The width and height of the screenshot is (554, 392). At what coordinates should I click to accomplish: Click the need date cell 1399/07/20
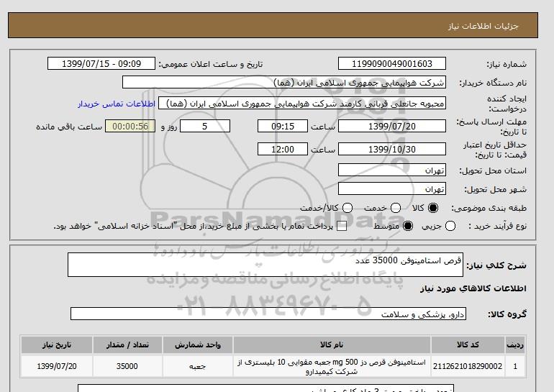57,367
